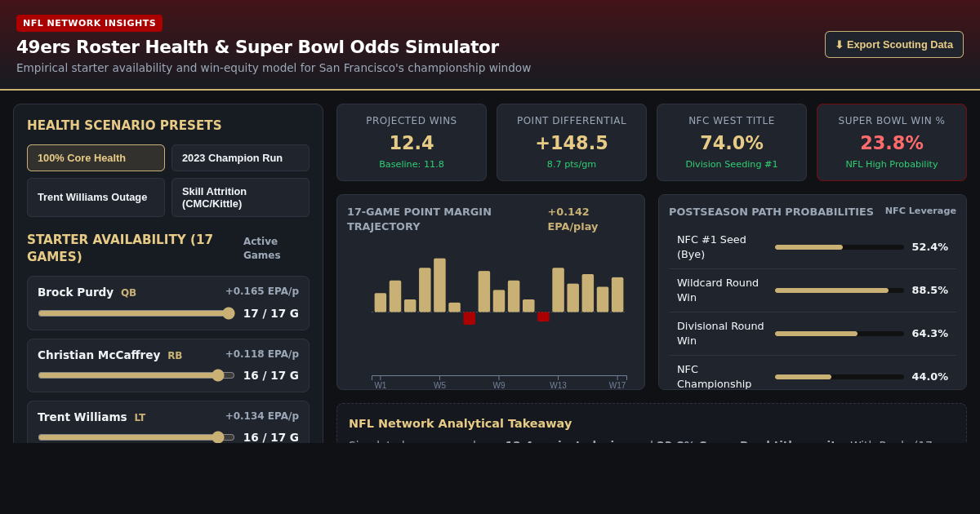Click Christian McCaffrey's +0.118 EPA/p value
This screenshot has height=514, width=980.
coord(262,354)
